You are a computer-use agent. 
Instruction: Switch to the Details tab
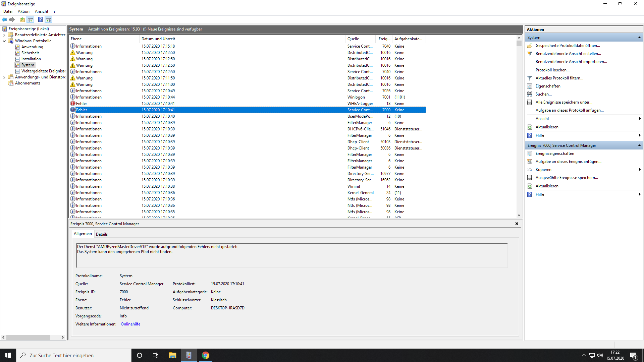(x=102, y=234)
